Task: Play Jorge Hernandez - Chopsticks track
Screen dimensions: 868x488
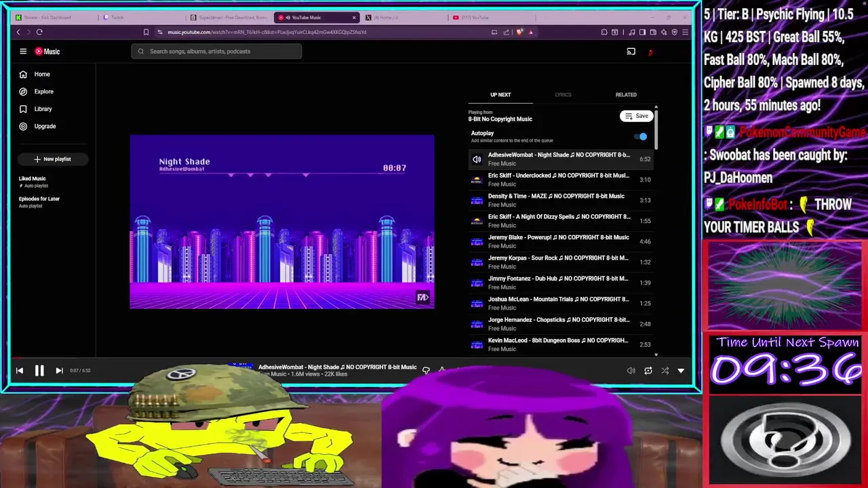Action: (x=560, y=324)
